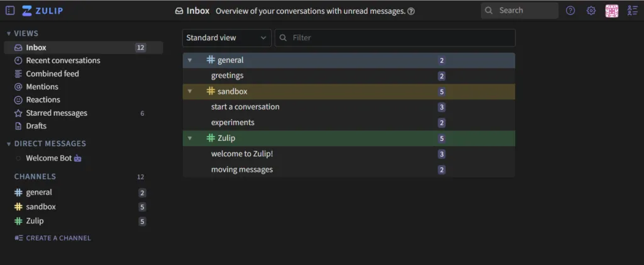Click the sandbox channel hash icon in sidebar
The width and height of the screenshot is (644, 265).
pos(18,206)
